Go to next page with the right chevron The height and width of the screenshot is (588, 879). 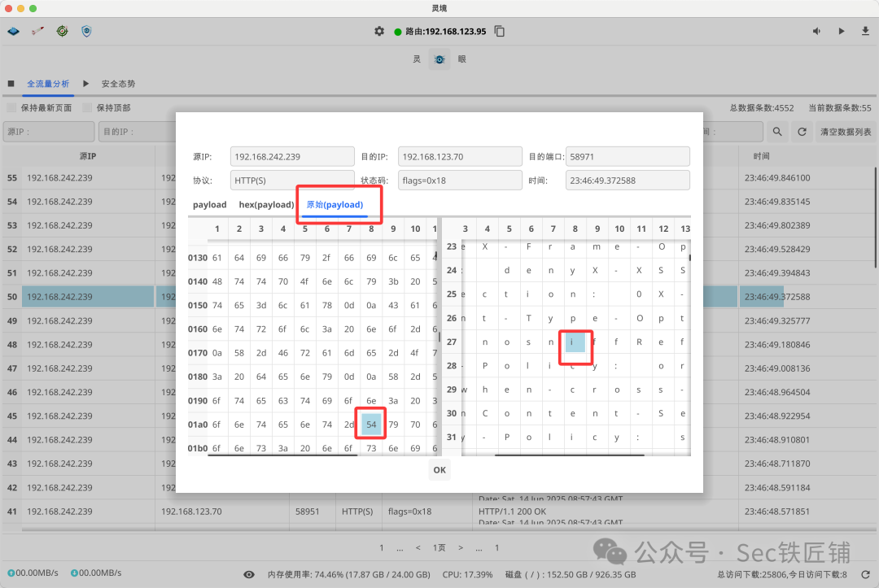tap(460, 547)
